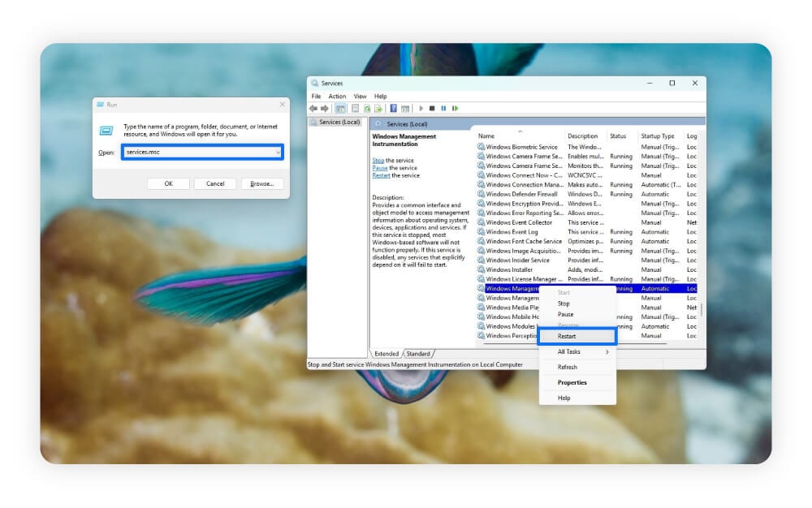Click Browse... in the Run dialog
Image resolution: width=812 pixels, height=508 pixels.
coord(262,183)
